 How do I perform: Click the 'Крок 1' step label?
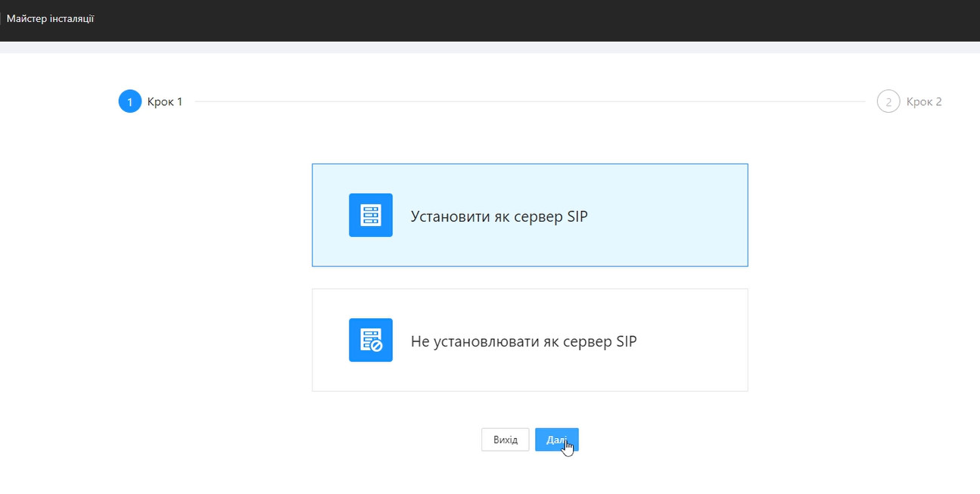tap(165, 102)
